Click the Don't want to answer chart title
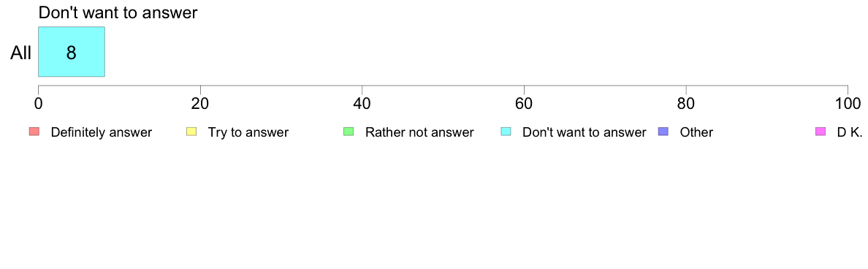868x269 pixels. (118, 12)
